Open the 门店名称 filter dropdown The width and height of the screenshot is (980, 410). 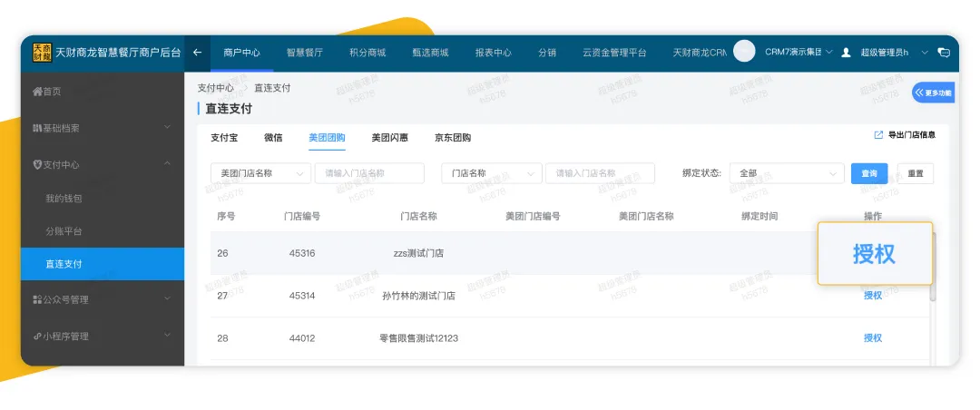[x=491, y=173]
